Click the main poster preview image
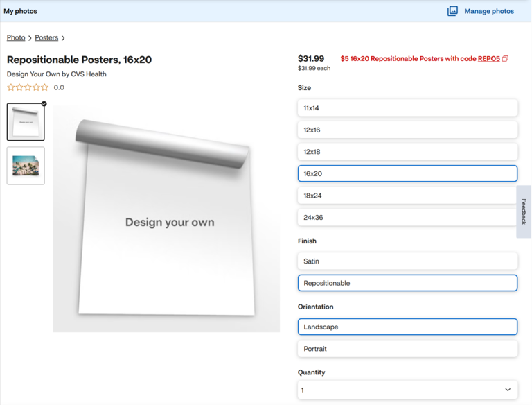 (x=166, y=218)
